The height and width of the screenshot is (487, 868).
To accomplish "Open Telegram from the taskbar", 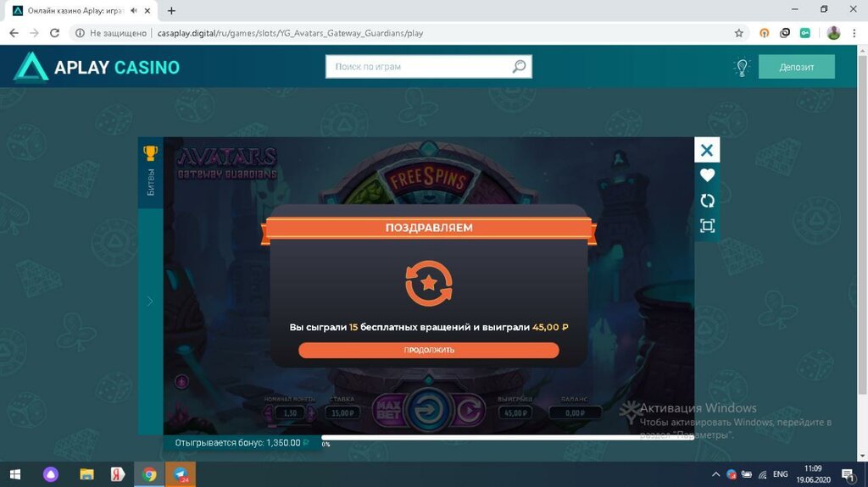I will pos(181,473).
